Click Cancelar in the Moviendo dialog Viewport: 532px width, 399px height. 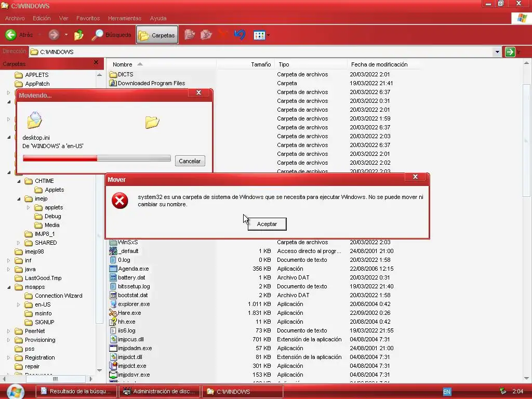click(x=190, y=161)
